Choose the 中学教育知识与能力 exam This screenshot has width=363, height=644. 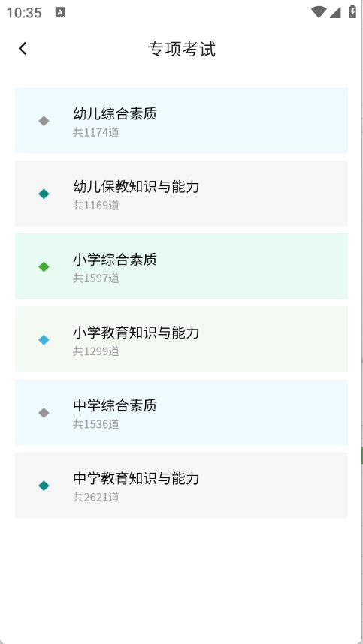(181, 485)
